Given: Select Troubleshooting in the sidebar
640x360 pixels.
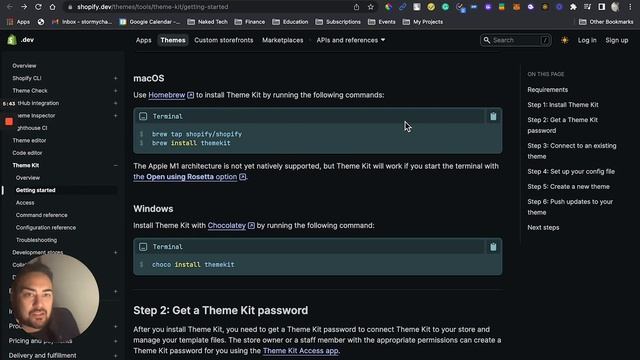Looking at the screenshot, I should point(36,240).
